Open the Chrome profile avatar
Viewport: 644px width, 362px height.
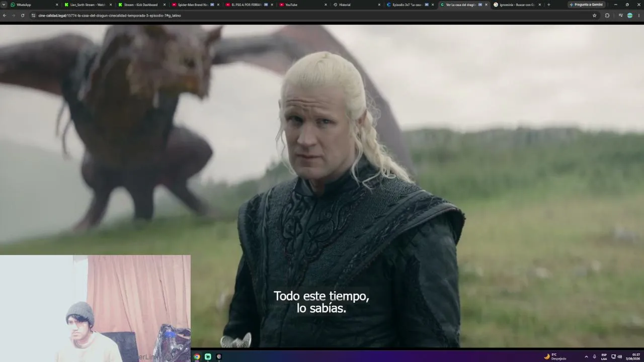click(x=630, y=16)
